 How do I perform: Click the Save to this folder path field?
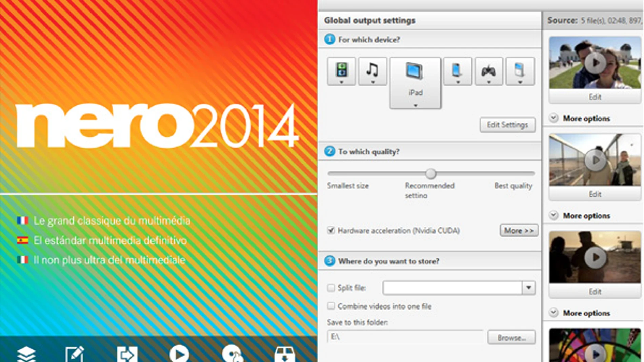pos(405,337)
